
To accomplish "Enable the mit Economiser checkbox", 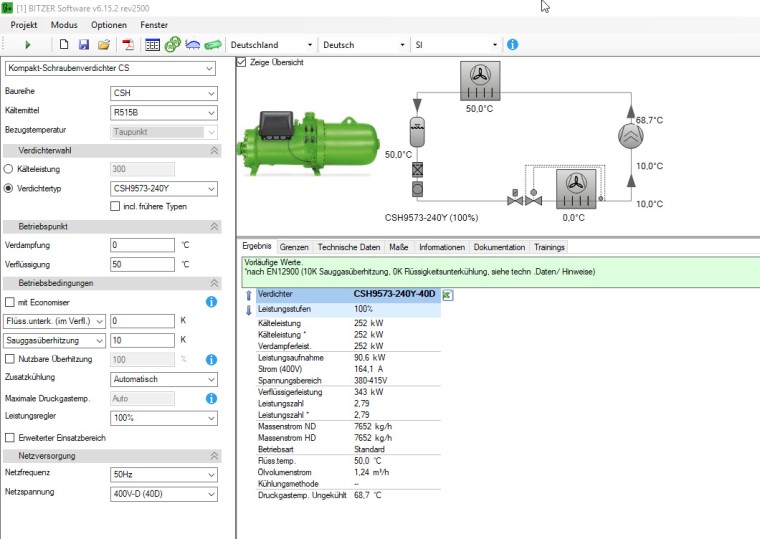I will pos(10,302).
